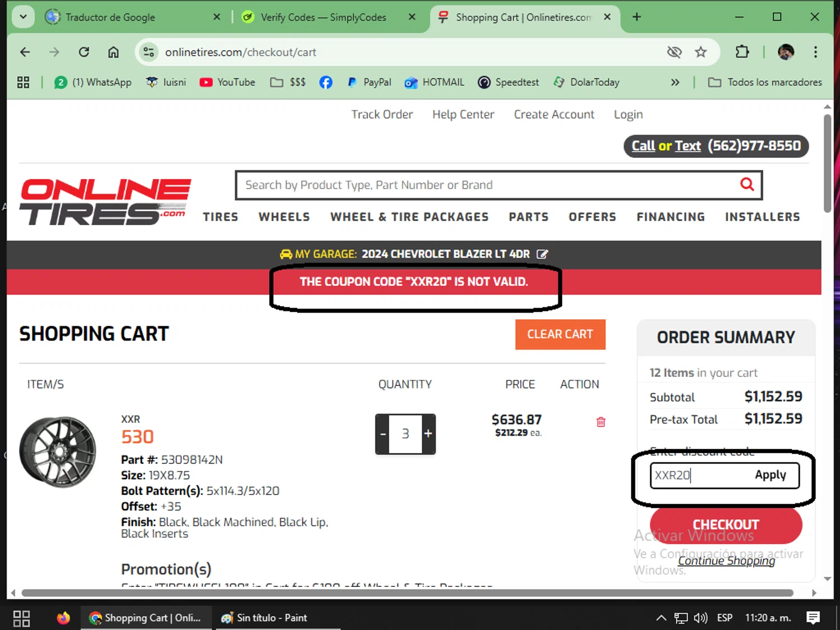Open Speedtest bookmark
The height and width of the screenshot is (630, 840).
pyautogui.click(x=508, y=82)
